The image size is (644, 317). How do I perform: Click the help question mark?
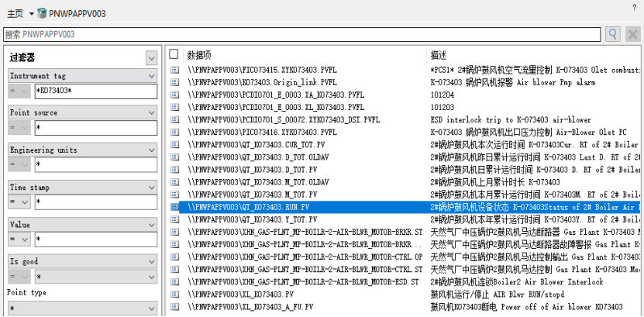[x=634, y=6]
